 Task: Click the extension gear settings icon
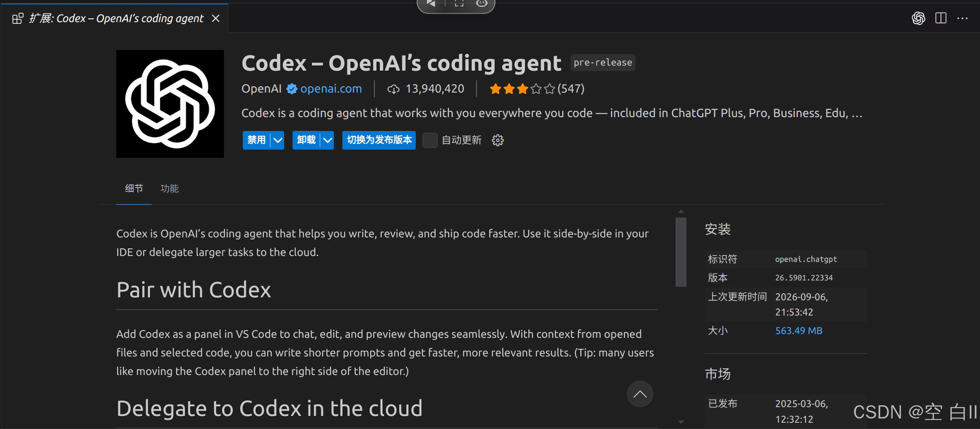[498, 140]
